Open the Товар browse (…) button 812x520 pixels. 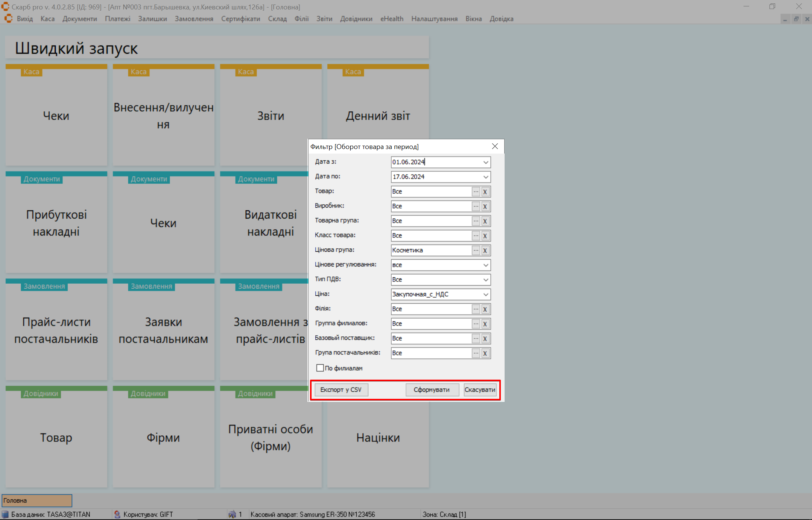pos(476,192)
